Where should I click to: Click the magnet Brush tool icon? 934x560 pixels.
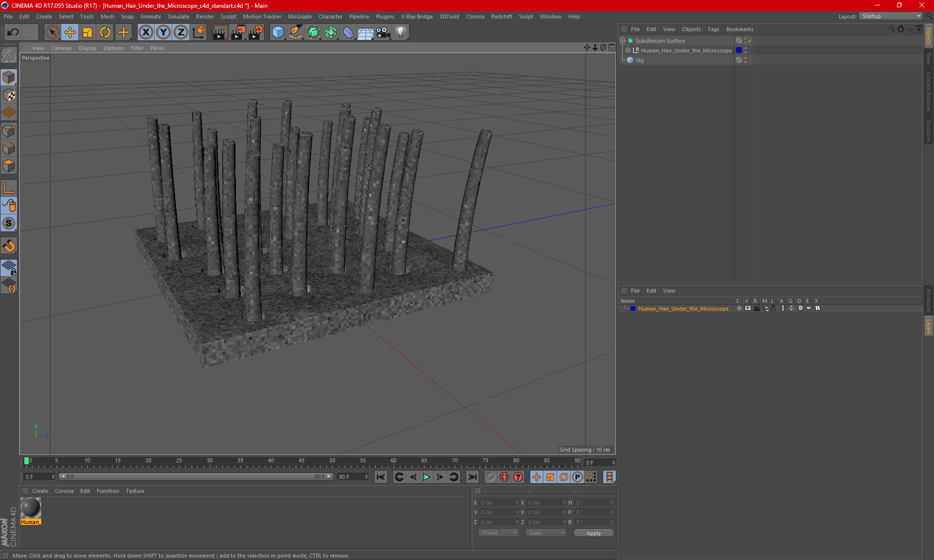9,246
